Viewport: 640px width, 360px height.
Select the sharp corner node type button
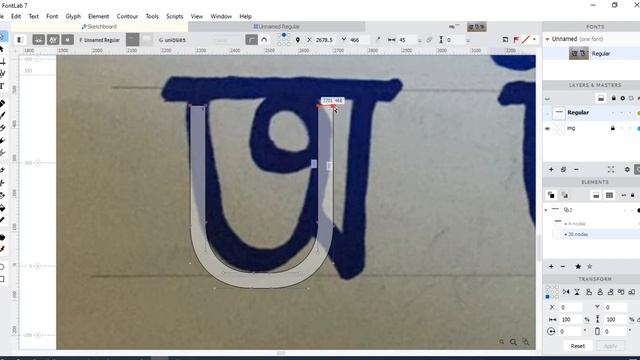251,40
